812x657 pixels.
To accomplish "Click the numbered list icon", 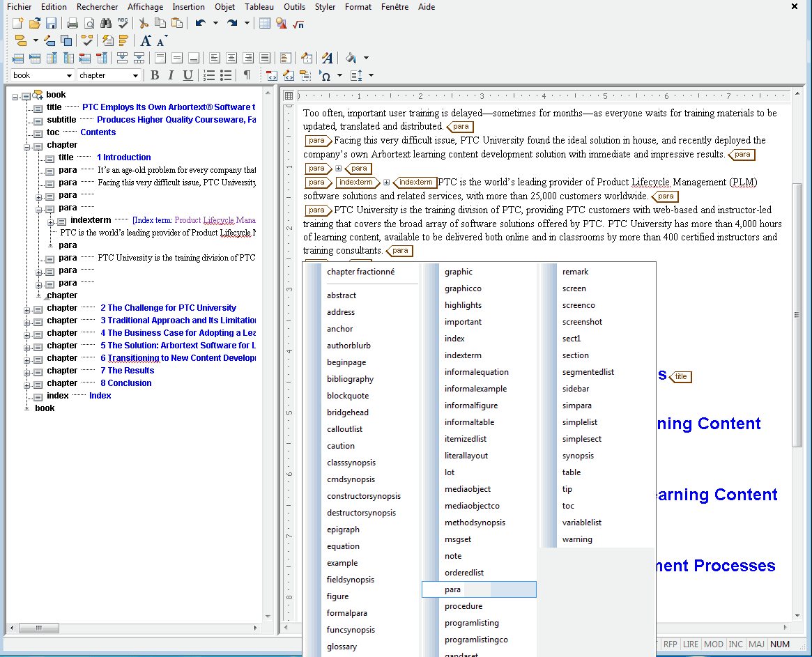I will [208, 75].
